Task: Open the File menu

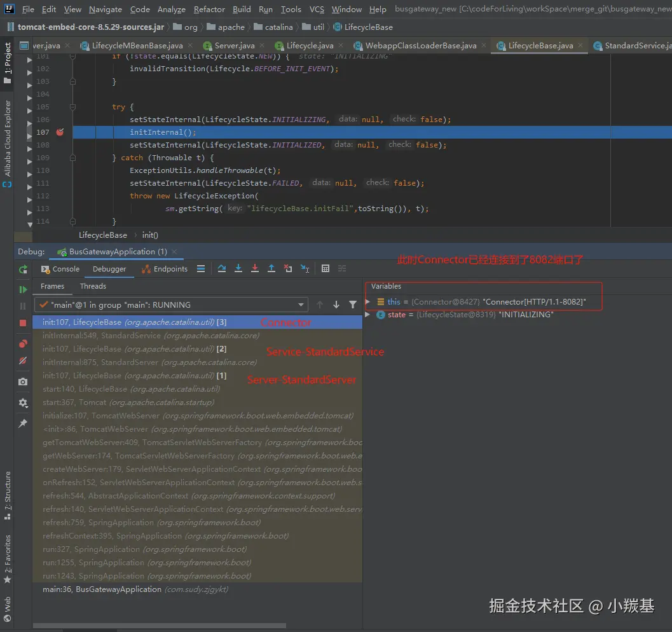Action: (x=28, y=9)
